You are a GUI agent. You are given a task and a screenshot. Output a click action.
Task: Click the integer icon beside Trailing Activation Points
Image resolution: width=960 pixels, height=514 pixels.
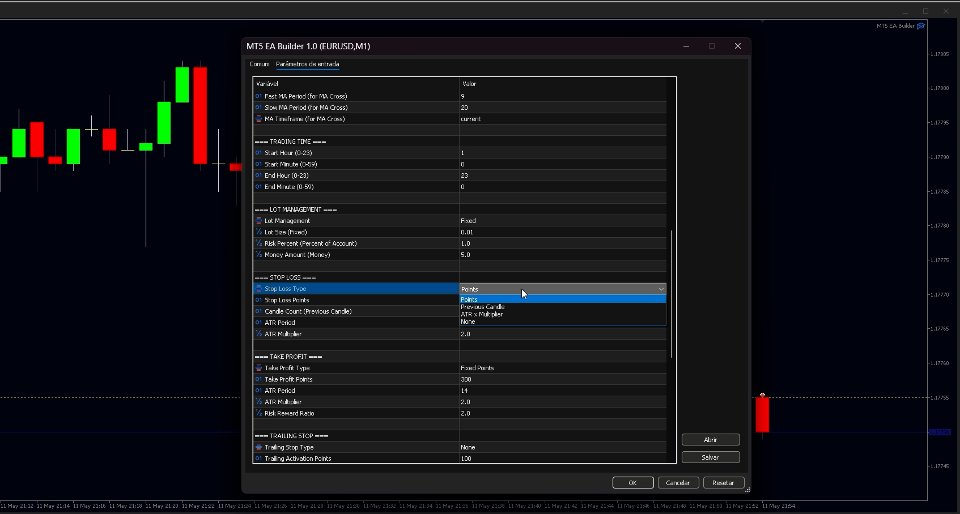[x=258, y=458]
